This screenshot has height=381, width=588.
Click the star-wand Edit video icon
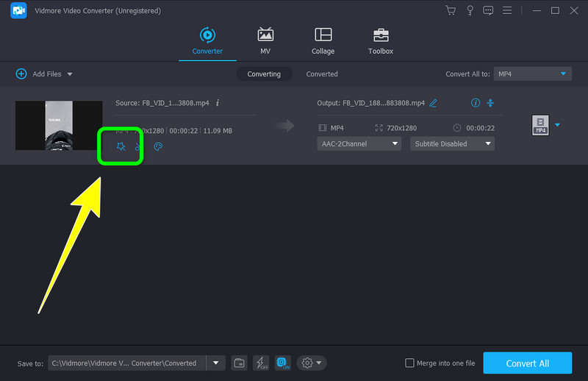[121, 146]
